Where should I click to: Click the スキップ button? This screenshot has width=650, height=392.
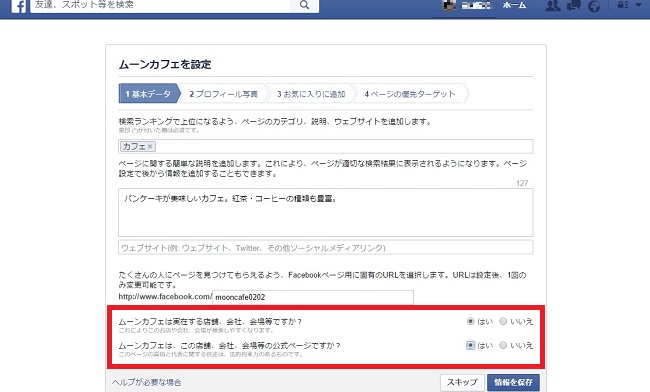(x=462, y=382)
